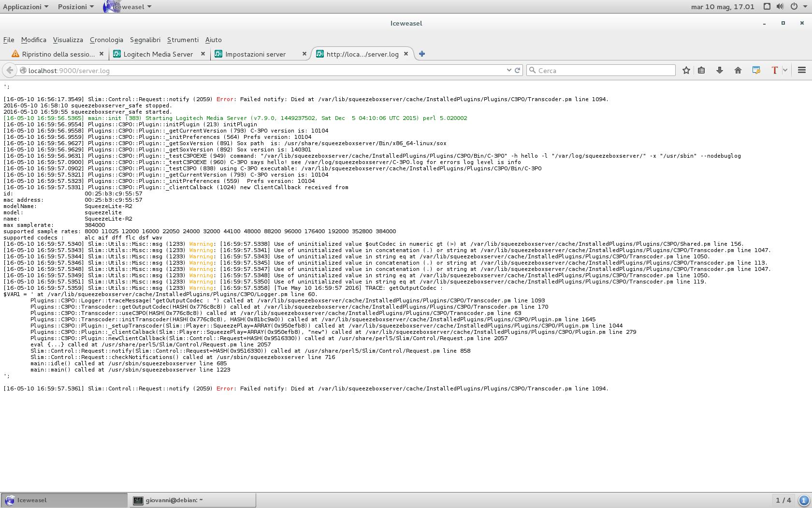Open the power menu icon
Image resolution: width=812 pixels, height=508 pixels.
coord(794,6)
